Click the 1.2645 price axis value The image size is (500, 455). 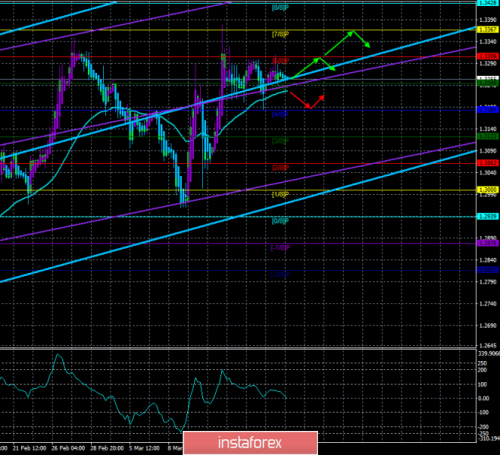point(488,345)
